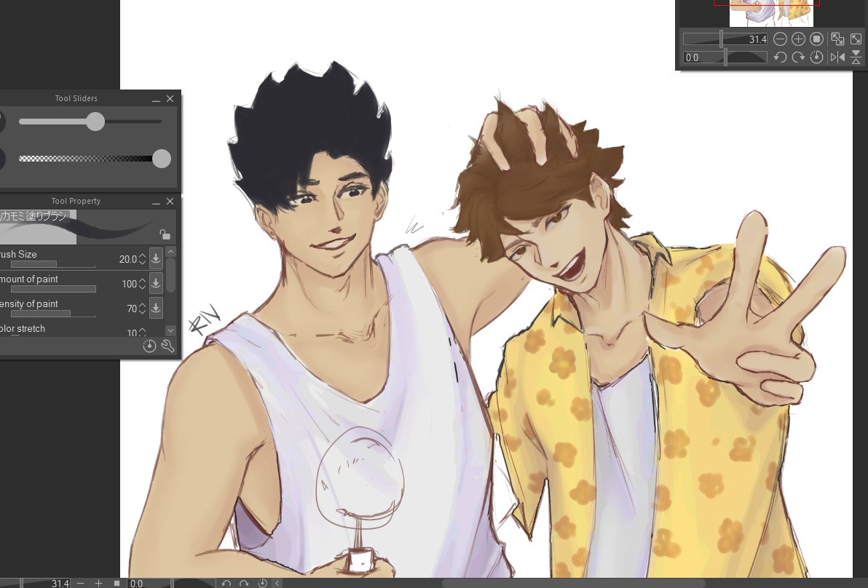Zoom out with bottom bar minus button

(80, 583)
